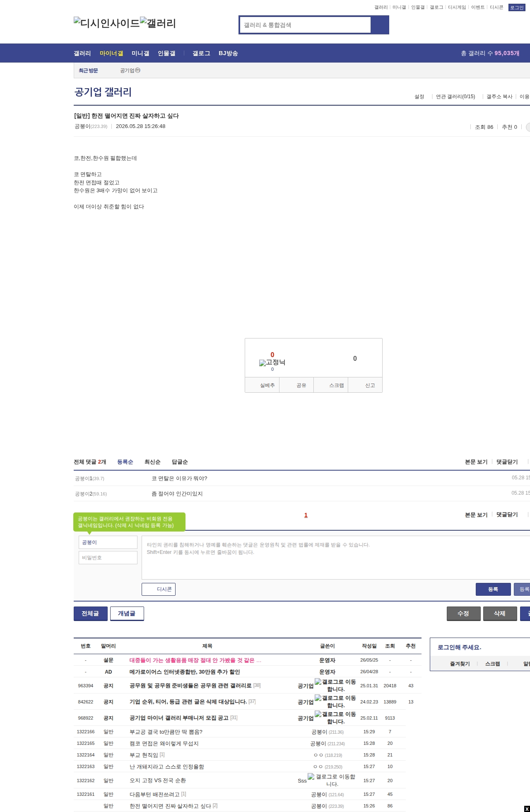Click the 공붕이 nickname input field

tap(108, 542)
